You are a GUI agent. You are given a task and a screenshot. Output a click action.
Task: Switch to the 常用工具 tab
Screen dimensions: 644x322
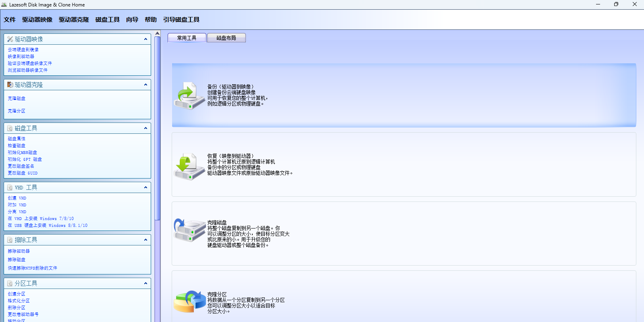tap(187, 38)
